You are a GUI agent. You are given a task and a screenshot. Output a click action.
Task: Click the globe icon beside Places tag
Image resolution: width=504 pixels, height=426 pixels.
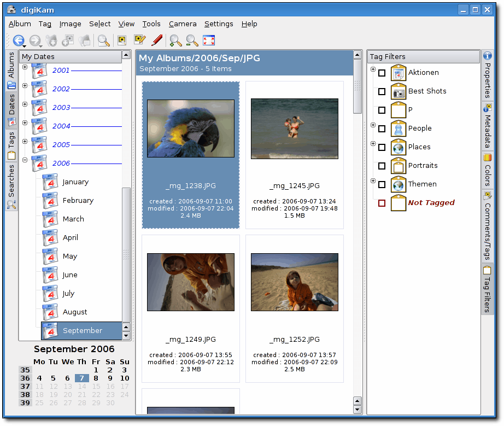(x=398, y=147)
